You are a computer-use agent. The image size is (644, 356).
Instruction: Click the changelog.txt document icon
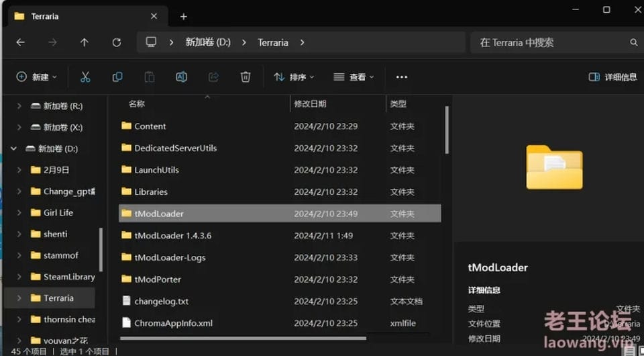[x=127, y=301]
